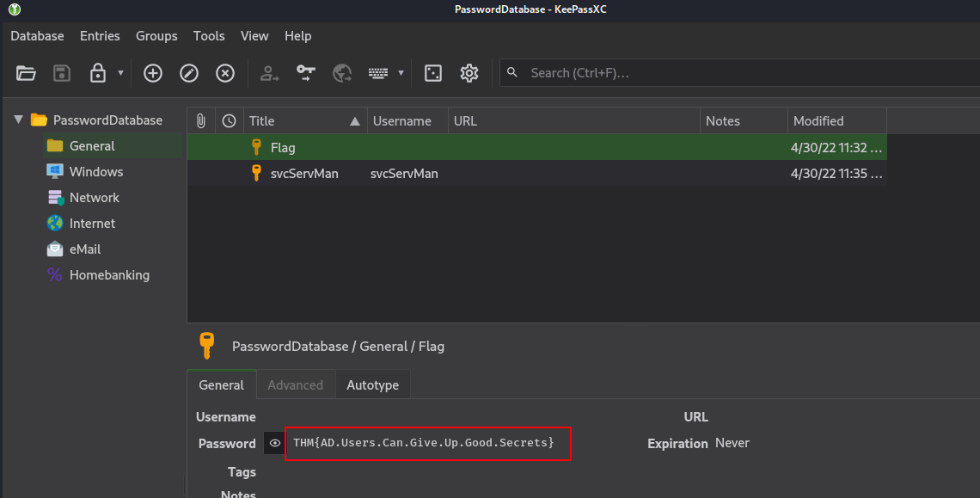Switch to the Advanced details tab

[296, 384]
